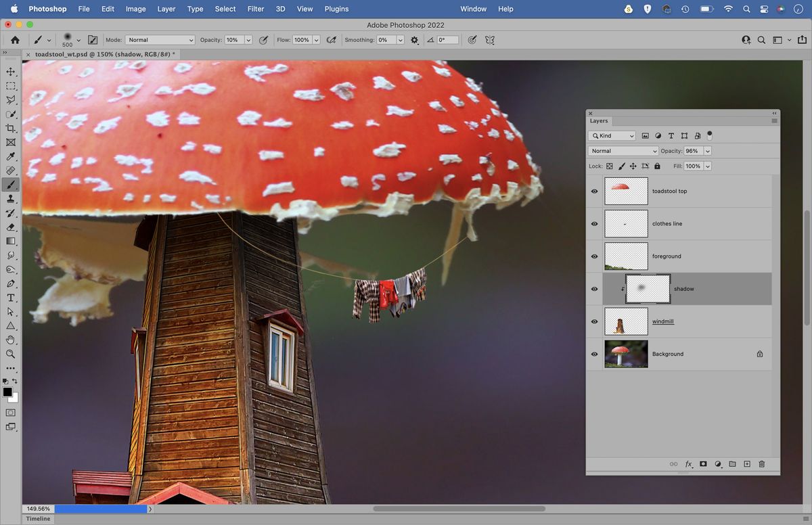
Task: Select the Lasso tool
Action: 10,99
